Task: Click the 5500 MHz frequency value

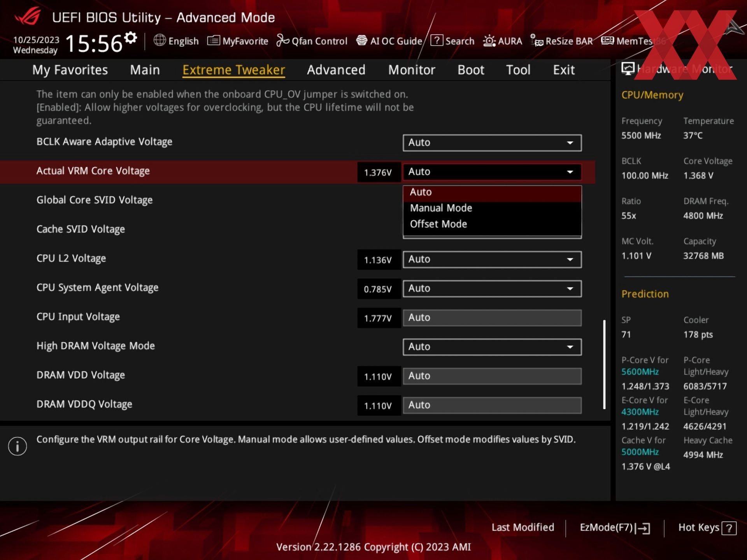Action: pyautogui.click(x=641, y=135)
